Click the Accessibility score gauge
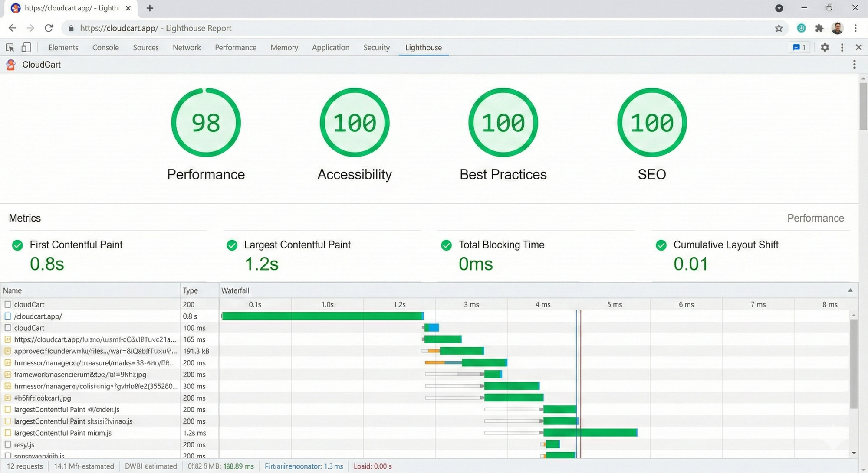This screenshot has width=868, height=473. (354, 123)
